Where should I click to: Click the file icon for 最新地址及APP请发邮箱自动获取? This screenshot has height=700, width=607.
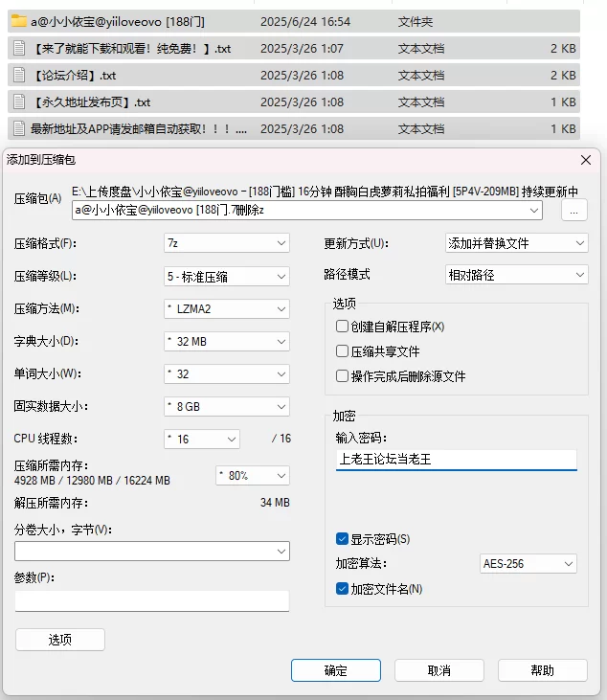[19, 128]
